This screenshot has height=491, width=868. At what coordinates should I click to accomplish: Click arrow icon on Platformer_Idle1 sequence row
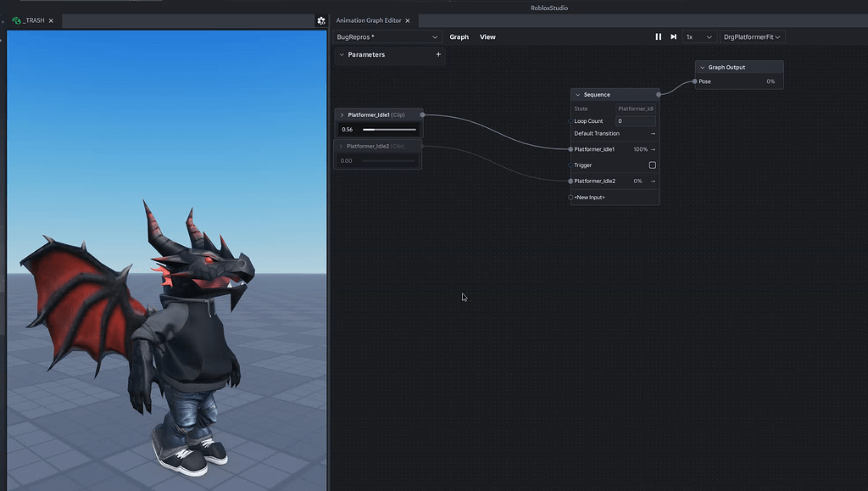(x=653, y=149)
